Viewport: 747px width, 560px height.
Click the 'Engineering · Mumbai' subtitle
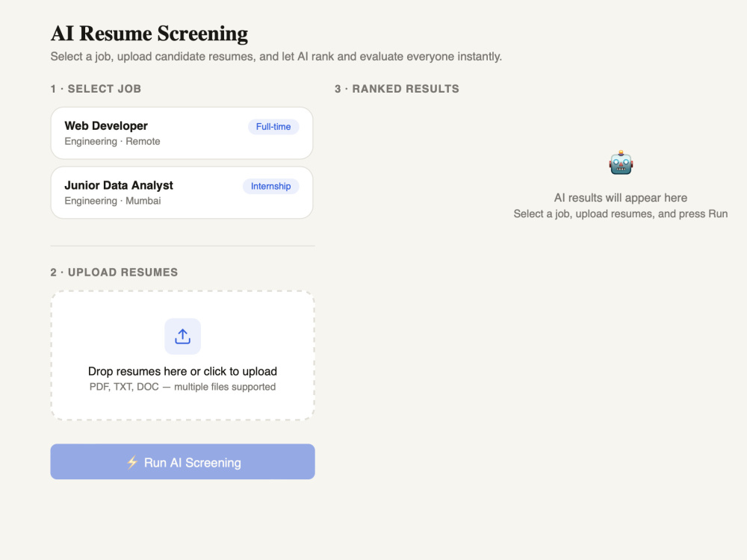coord(113,201)
